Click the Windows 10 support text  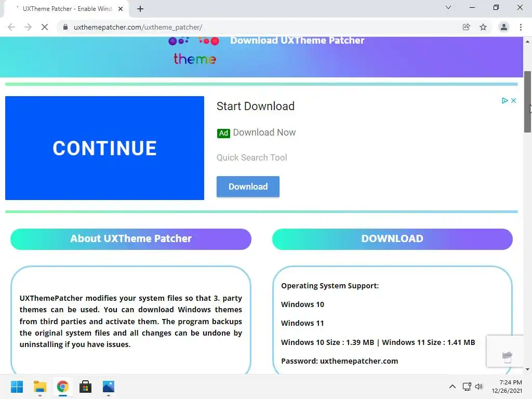(303, 304)
